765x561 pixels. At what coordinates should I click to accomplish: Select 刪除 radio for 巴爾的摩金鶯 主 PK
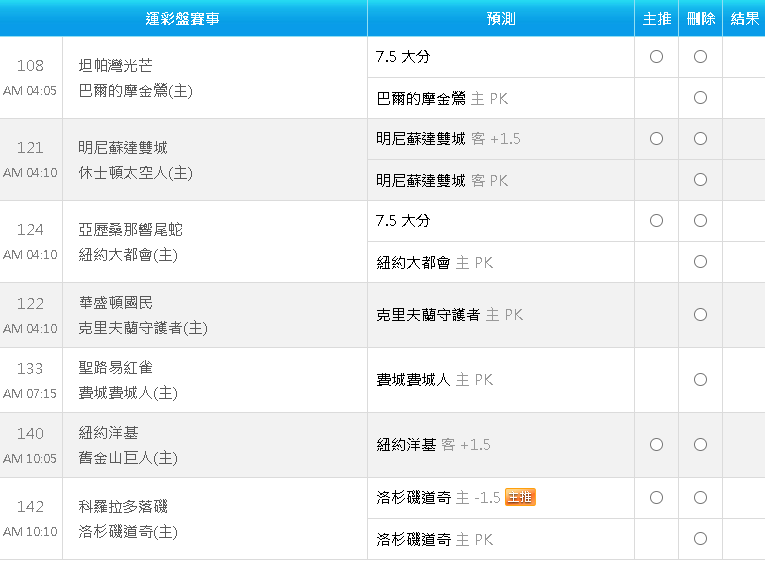700,98
